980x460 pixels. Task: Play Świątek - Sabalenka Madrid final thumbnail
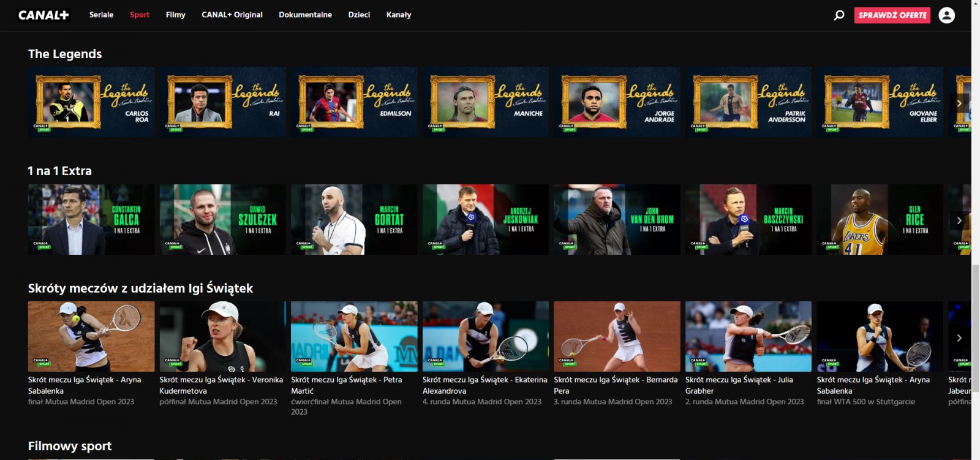point(91,336)
